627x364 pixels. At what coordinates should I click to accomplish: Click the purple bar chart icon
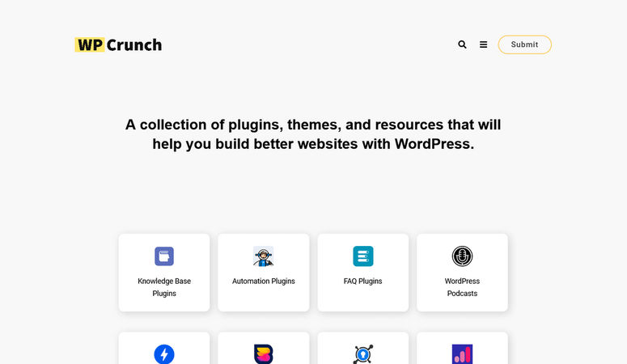462,354
